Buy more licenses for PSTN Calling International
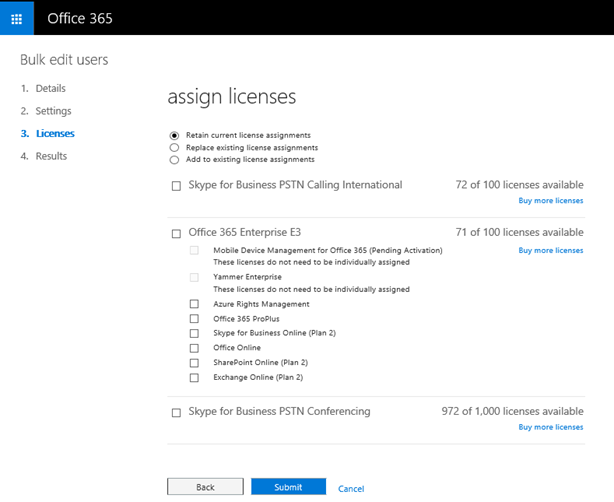This screenshot has height=502, width=614. tap(551, 200)
